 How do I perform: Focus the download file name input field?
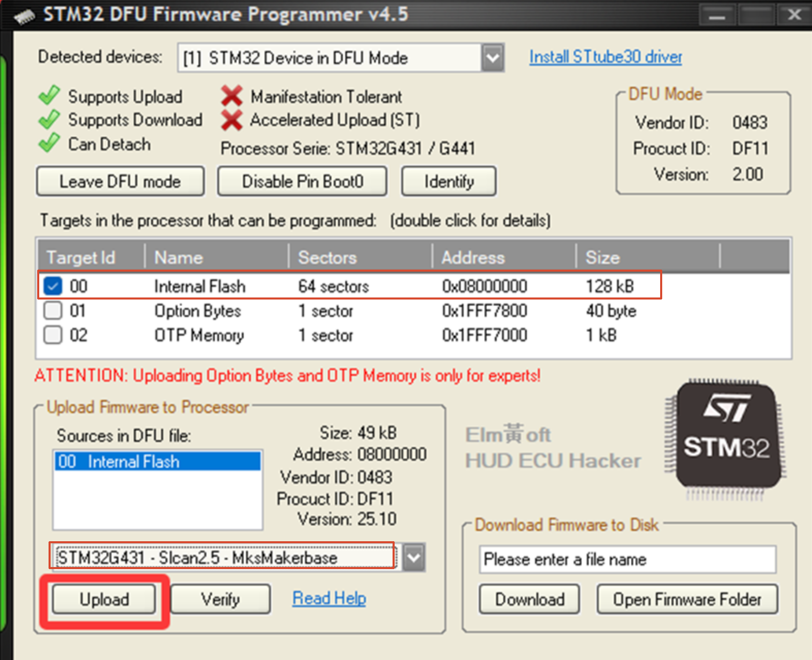628,559
